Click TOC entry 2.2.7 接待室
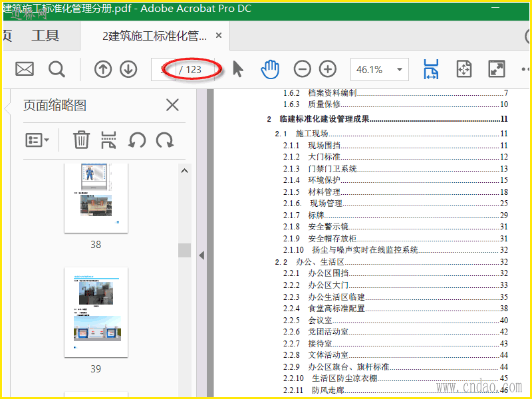 coord(396,343)
